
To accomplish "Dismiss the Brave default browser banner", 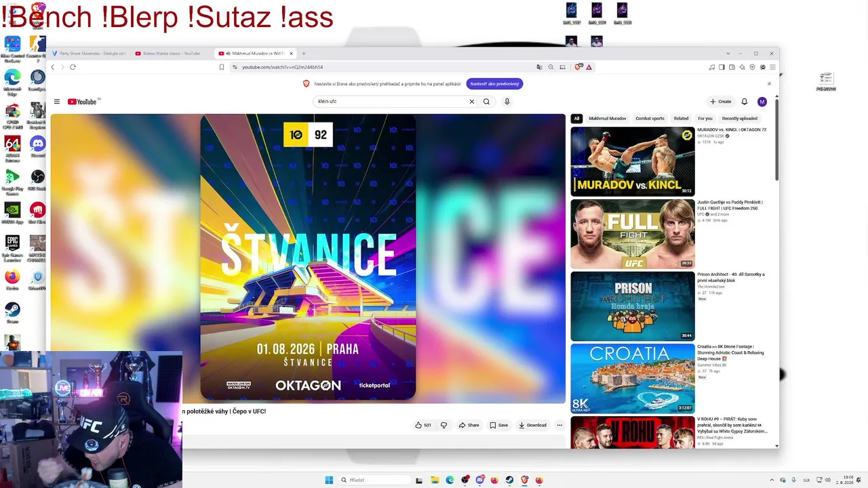I will (769, 83).
